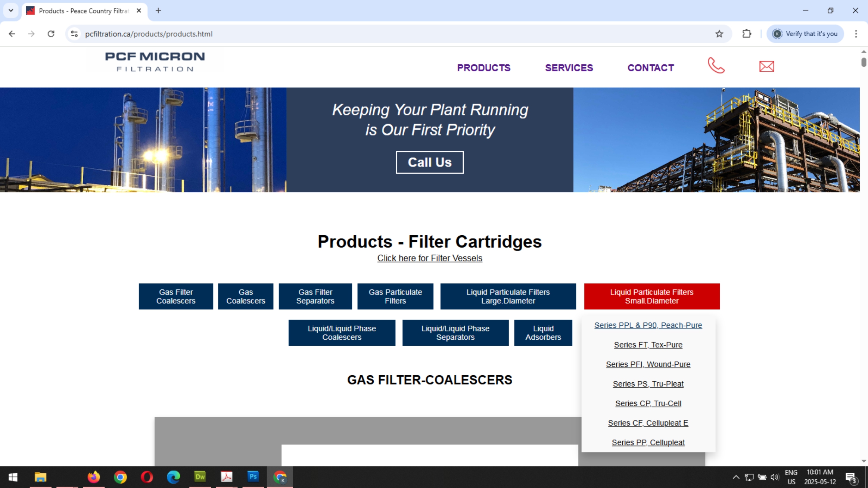Open the CONTACT menu item
Viewport: 868px width, 488px height.
650,68
